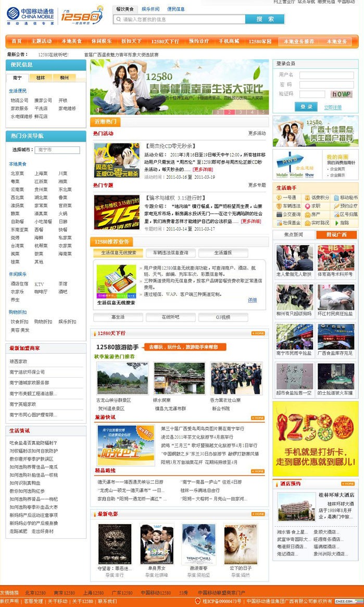The width and height of the screenshot is (364, 607).
Task: Click the 立即注册 link
Action: [x=333, y=107]
